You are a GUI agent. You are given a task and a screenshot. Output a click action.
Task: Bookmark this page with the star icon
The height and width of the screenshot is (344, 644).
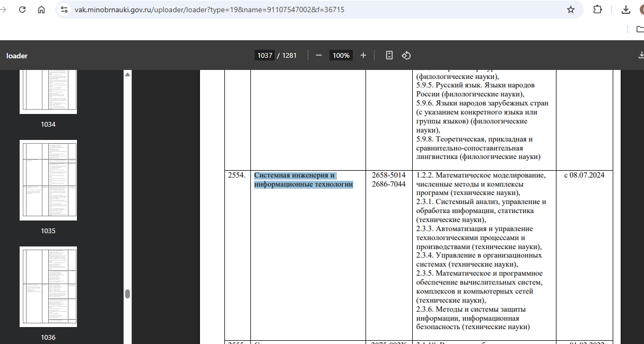(571, 10)
